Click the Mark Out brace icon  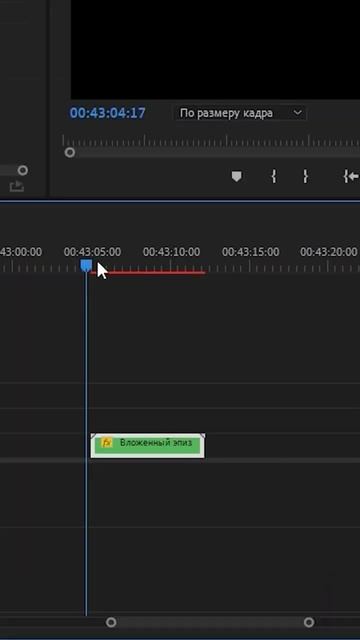click(305, 176)
